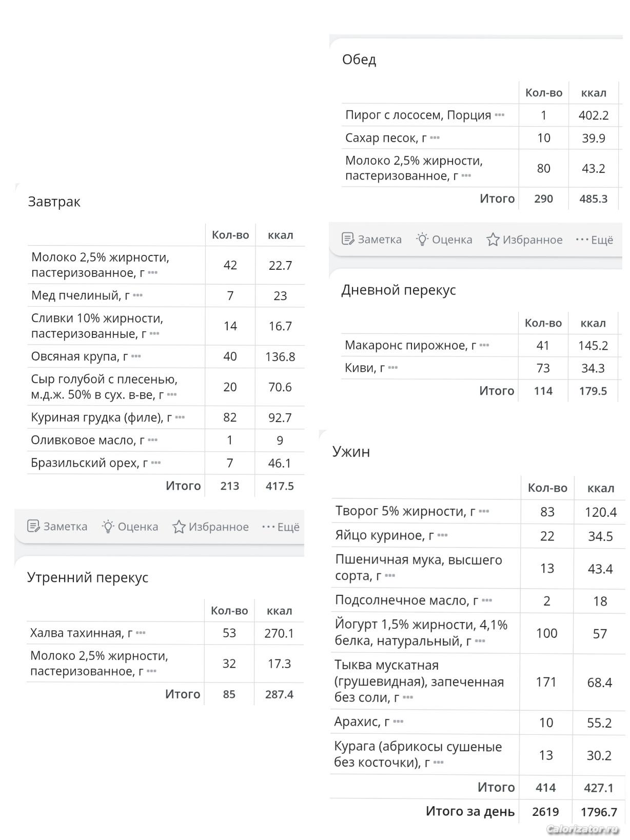The height and width of the screenshot is (840, 630).
Task: Open options dots for Пирог с лососем
Action: 500,115
